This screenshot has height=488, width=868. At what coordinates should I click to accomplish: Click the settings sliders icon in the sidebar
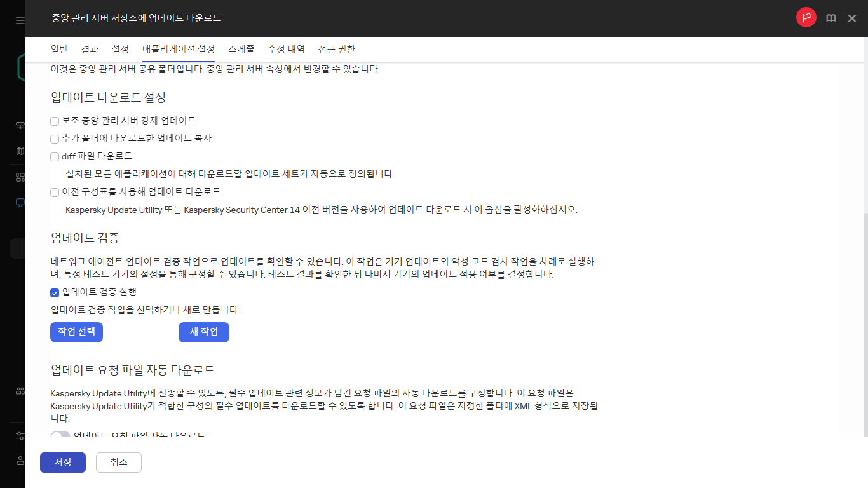coord(19,436)
